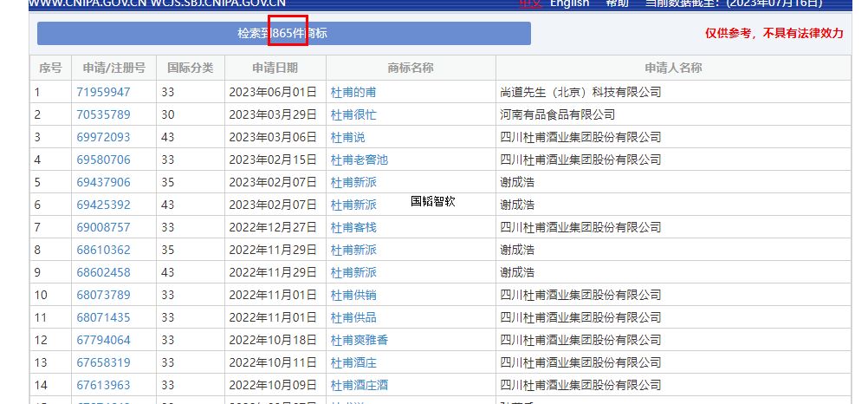Open the 杜甫供销 trademark link
Image resolution: width=868 pixels, height=404 pixels.
[x=353, y=295]
